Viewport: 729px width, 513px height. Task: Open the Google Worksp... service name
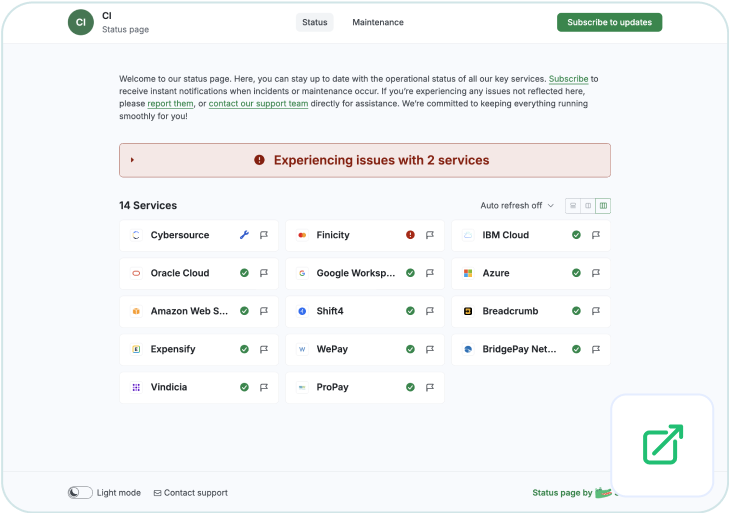tap(356, 273)
